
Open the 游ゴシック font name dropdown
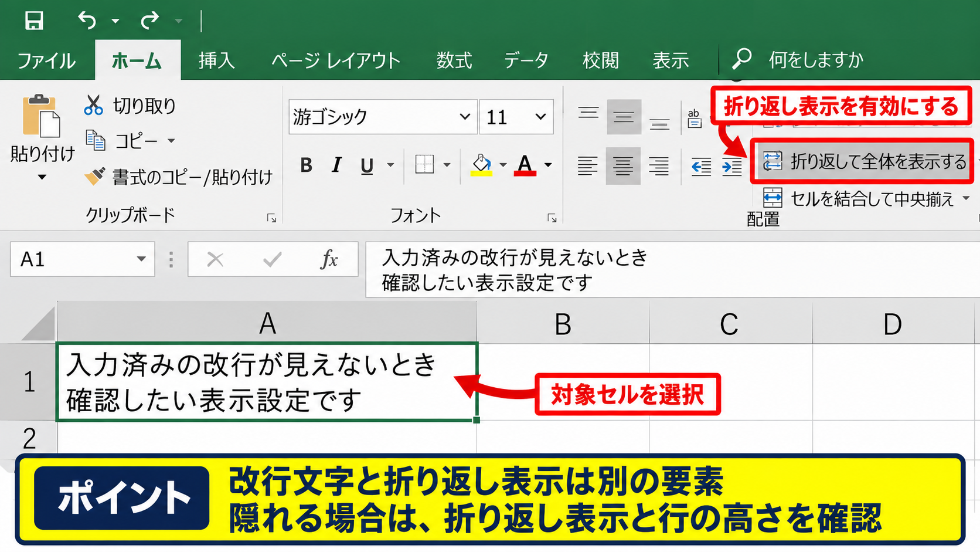pos(465,117)
